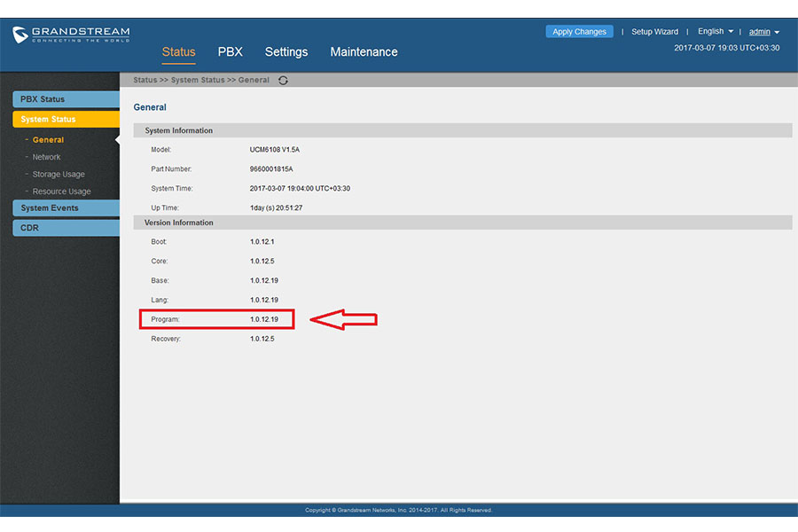Open System Events section

pos(66,207)
